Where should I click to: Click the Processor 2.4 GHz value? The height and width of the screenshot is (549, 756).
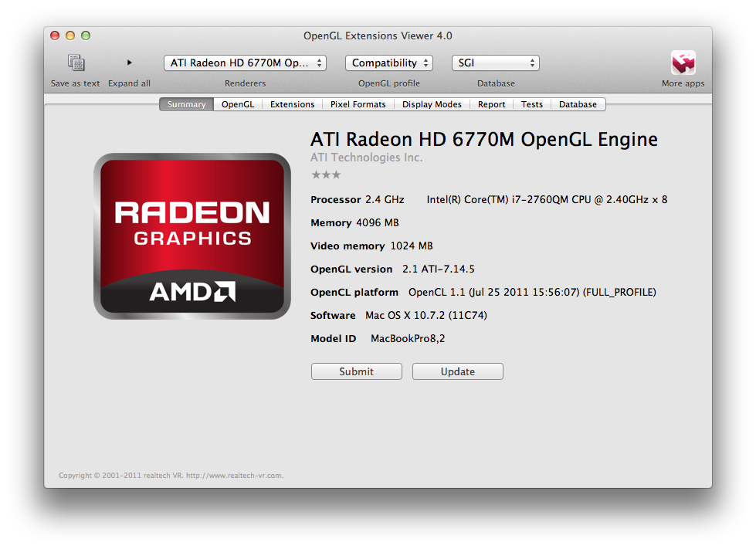point(385,199)
